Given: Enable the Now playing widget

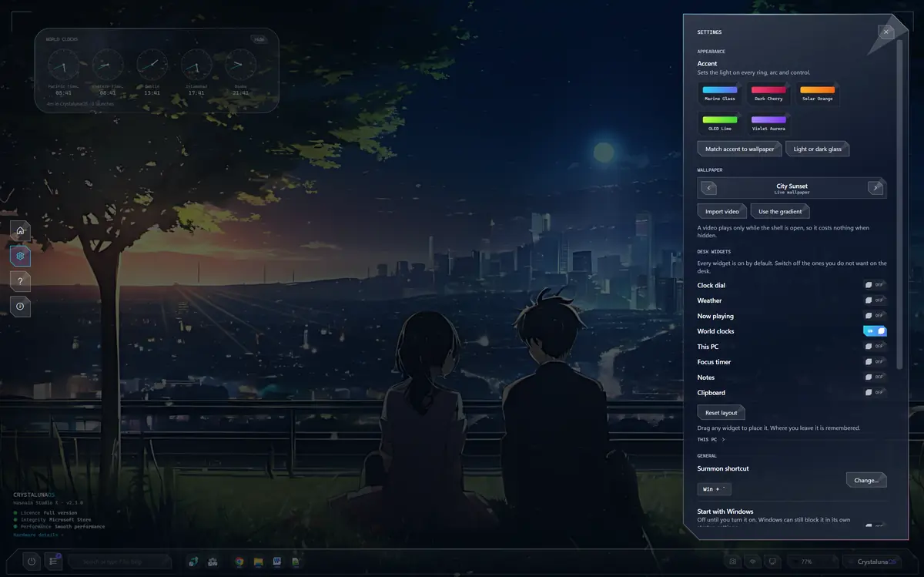Looking at the screenshot, I should coord(875,316).
